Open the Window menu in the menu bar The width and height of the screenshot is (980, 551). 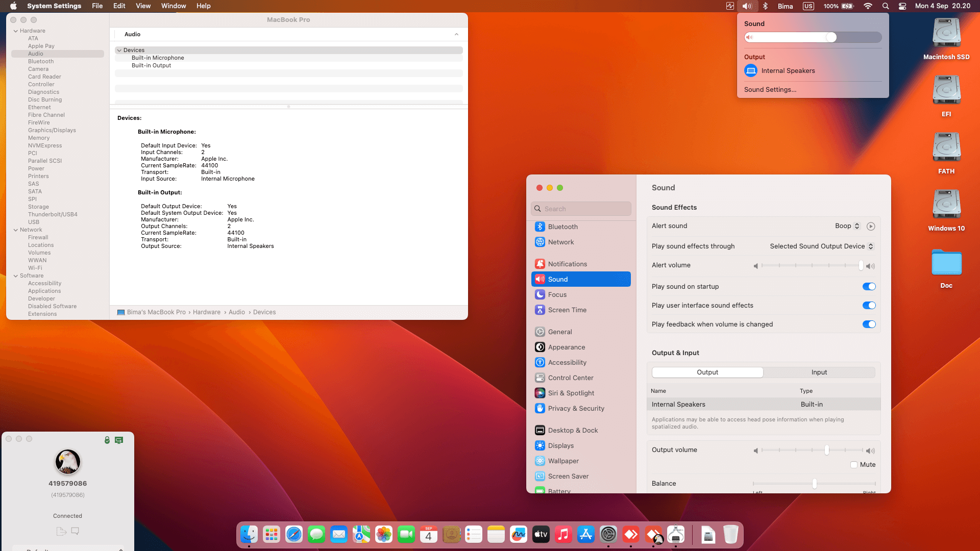pos(174,6)
